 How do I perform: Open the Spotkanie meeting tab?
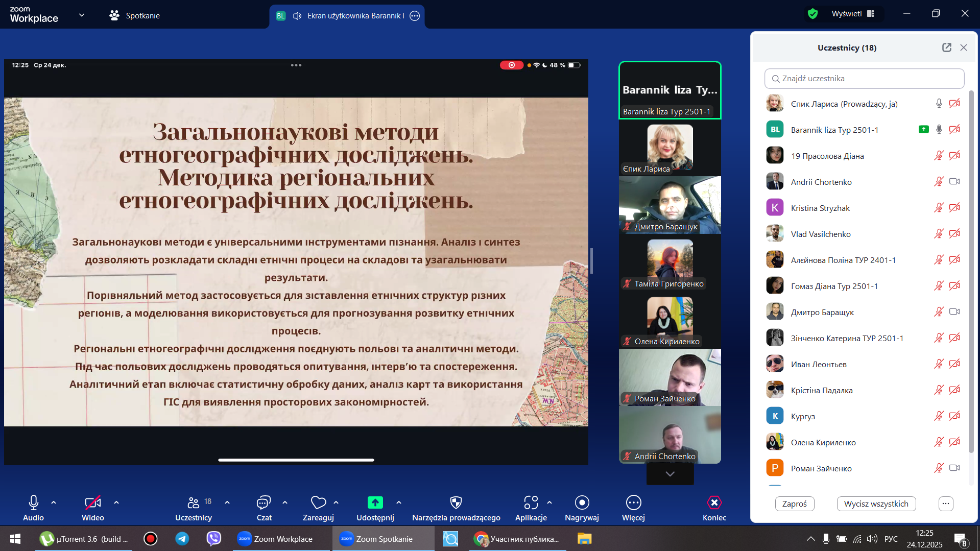(135, 16)
